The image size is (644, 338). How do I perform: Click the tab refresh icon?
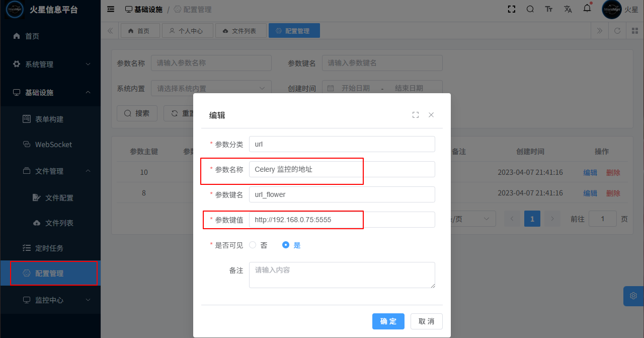tap(617, 31)
